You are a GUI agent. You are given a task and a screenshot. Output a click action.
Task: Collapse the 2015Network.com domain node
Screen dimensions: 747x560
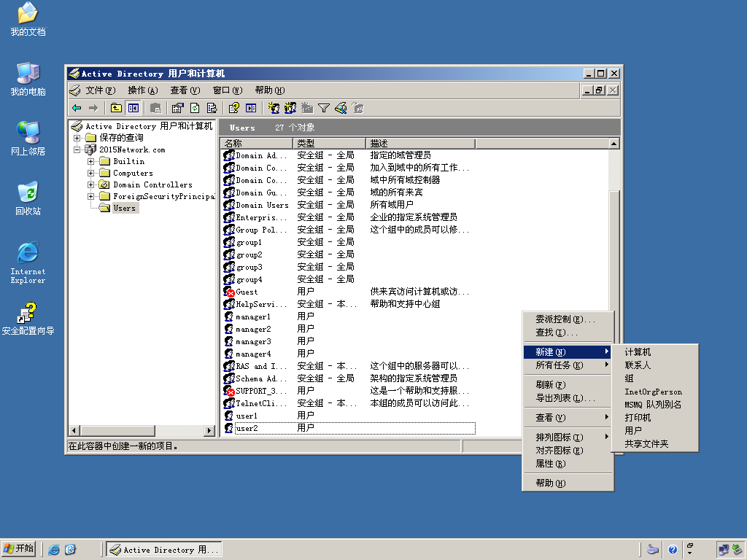pos(77,149)
